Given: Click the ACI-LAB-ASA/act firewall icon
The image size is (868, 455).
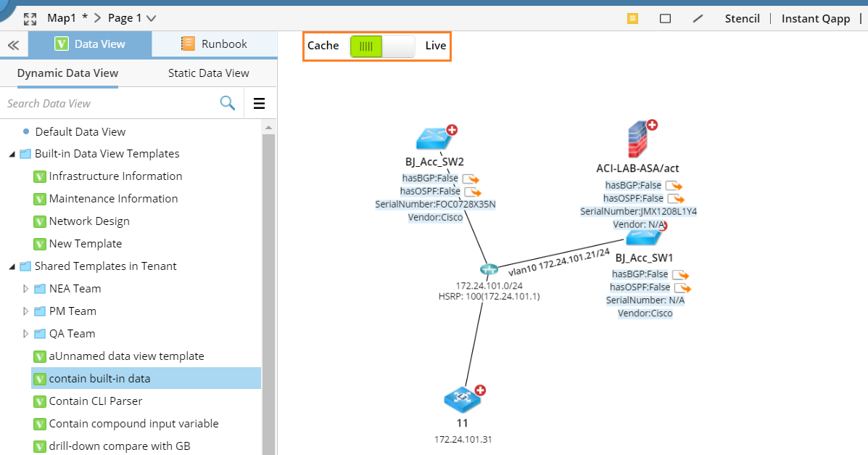Looking at the screenshot, I should click(x=637, y=140).
